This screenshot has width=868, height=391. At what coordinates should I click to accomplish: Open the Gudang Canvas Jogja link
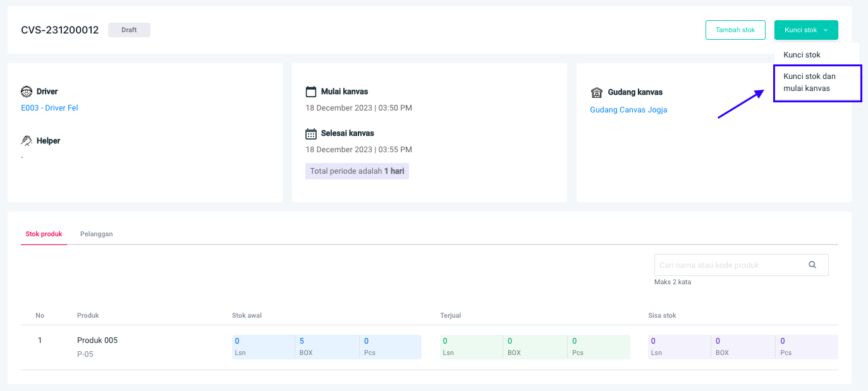[x=628, y=110]
